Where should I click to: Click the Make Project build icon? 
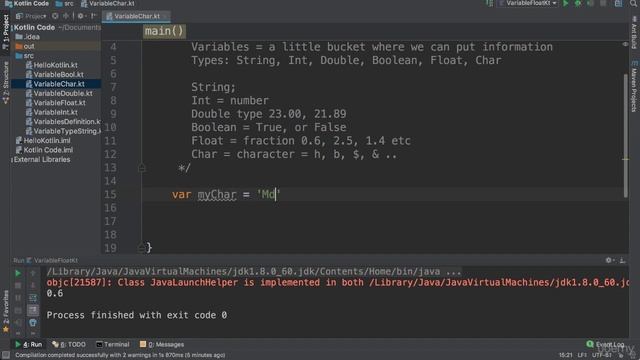pos(489,4)
